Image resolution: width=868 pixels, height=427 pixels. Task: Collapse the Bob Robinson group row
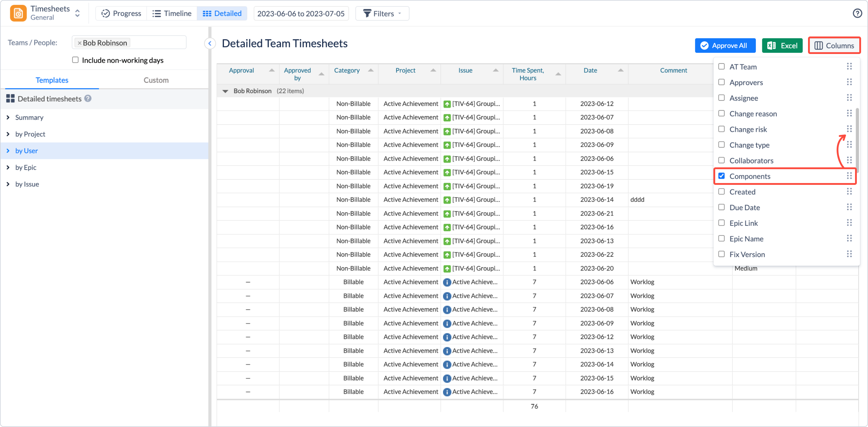225,91
